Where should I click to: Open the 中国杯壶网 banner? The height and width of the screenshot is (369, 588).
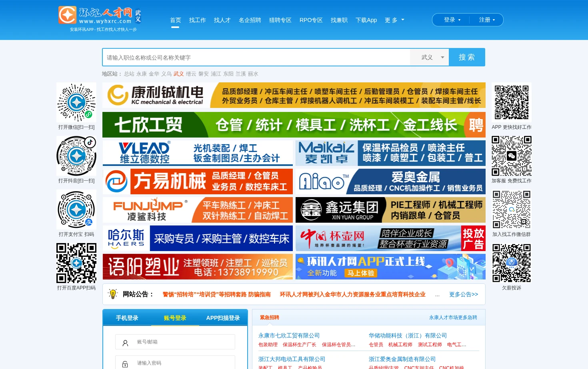pos(390,238)
